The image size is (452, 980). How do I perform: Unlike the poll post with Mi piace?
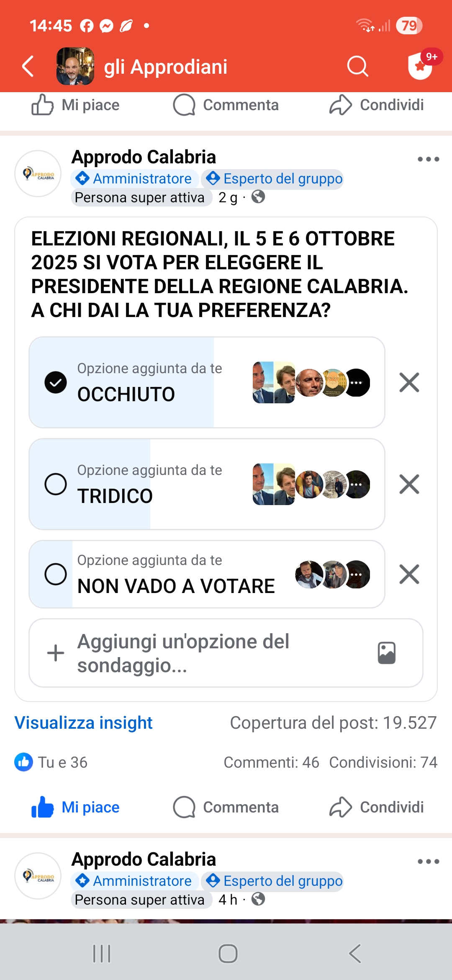(76, 807)
